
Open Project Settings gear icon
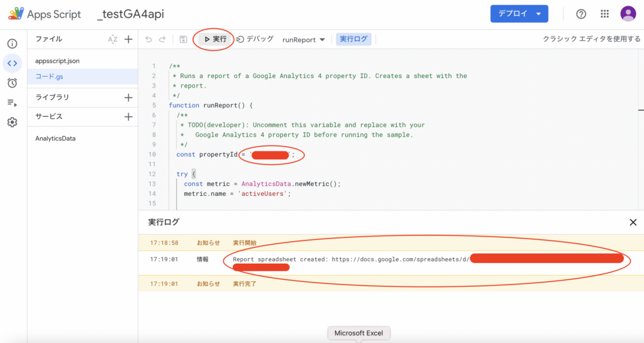click(x=12, y=122)
